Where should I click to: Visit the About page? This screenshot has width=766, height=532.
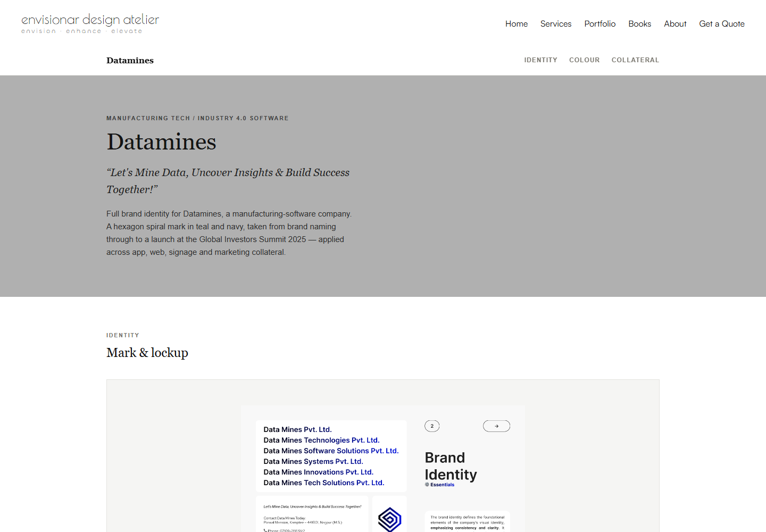tap(675, 24)
